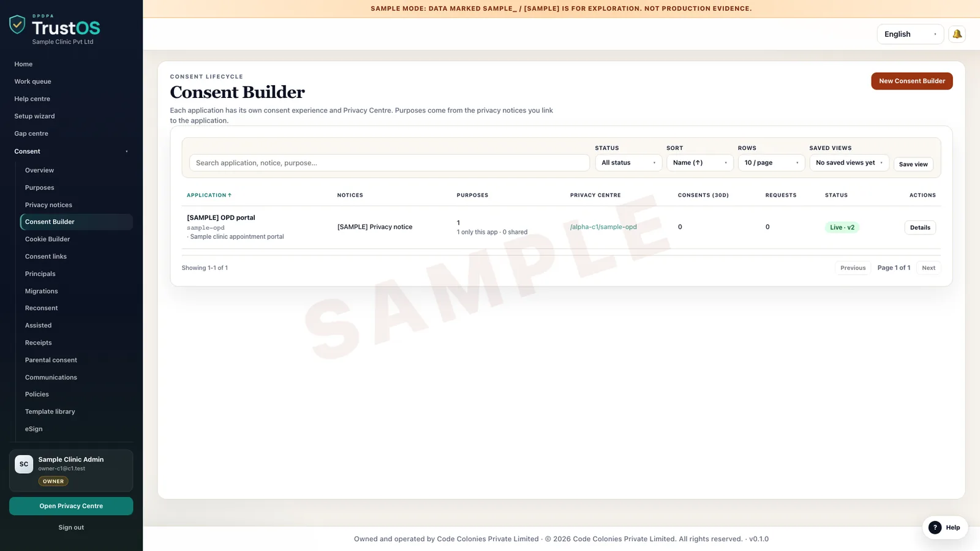Open Work queue in the sidebar
Screen dimensions: 980x551
(x=32, y=81)
